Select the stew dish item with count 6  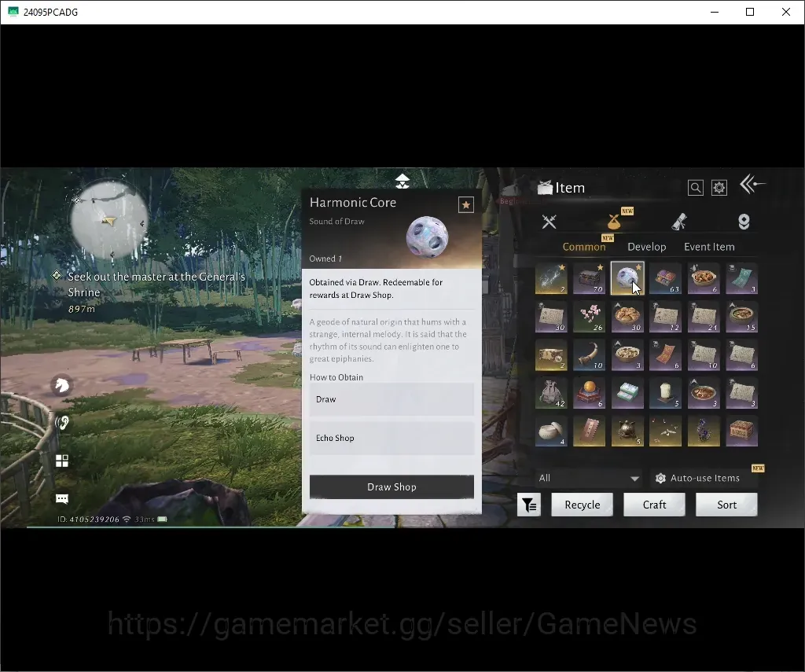coord(704,278)
